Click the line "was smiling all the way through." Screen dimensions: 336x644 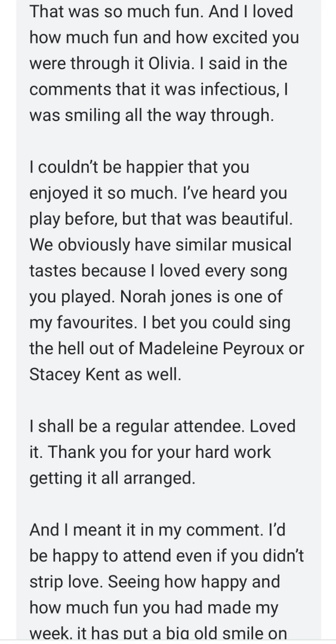point(152,116)
